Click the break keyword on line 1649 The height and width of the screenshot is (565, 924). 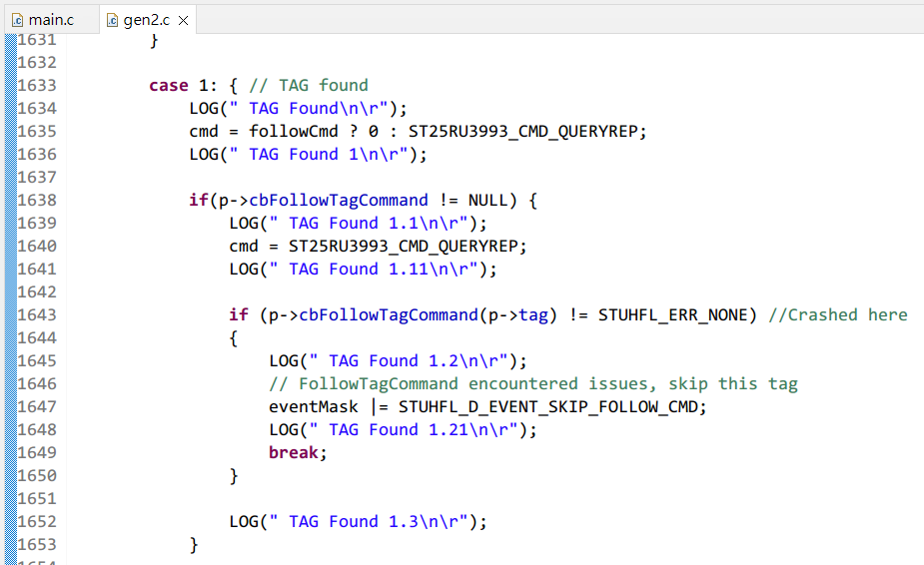tap(294, 453)
